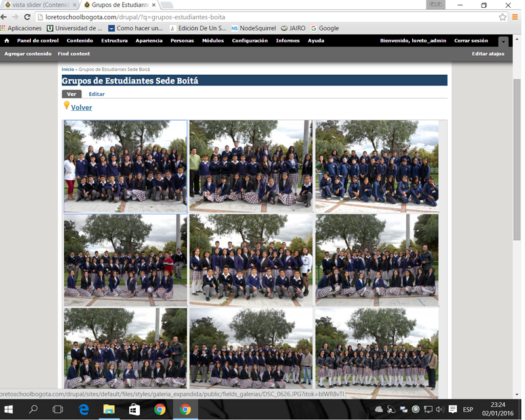The image size is (525, 420).
Task: Click the Windows Start button
Action: [x=9, y=409]
